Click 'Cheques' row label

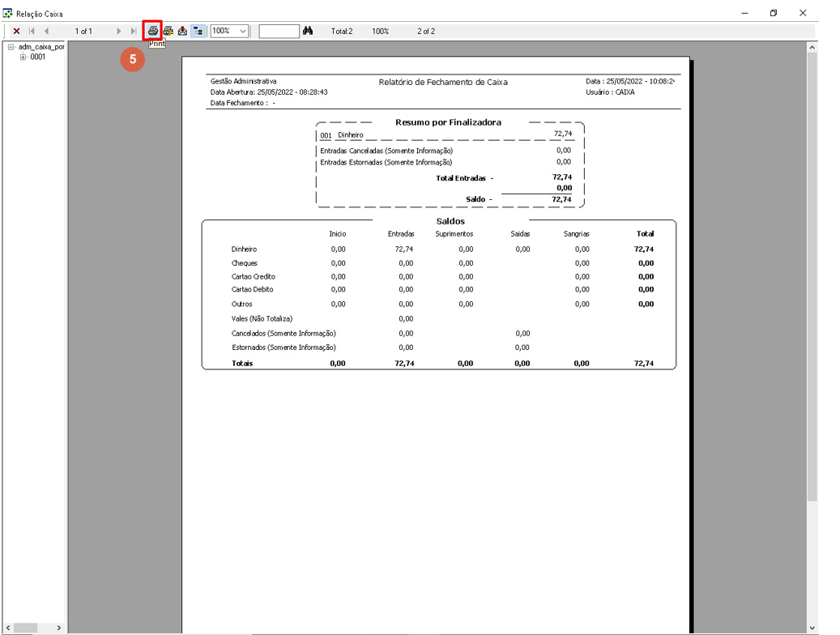(245, 263)
